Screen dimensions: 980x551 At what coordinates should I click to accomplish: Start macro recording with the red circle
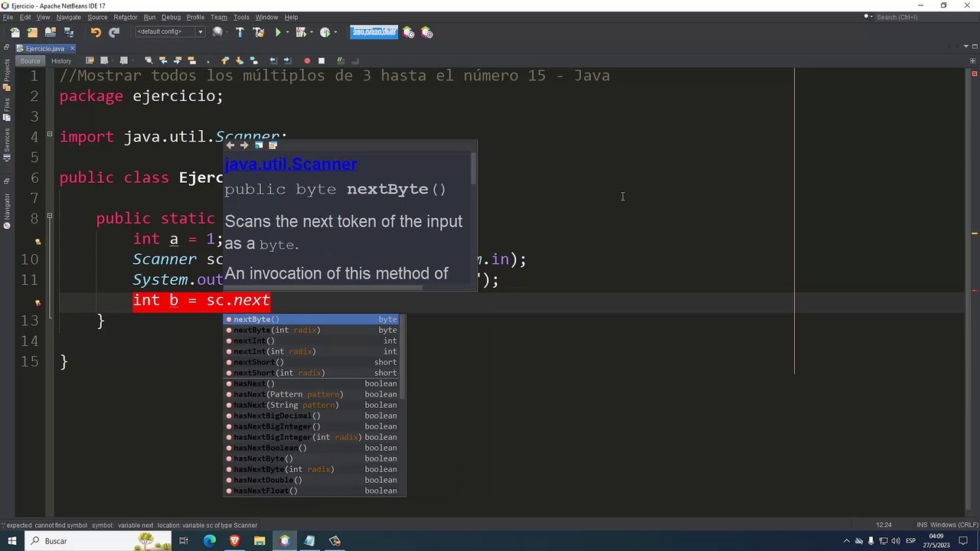click(307, 60)
